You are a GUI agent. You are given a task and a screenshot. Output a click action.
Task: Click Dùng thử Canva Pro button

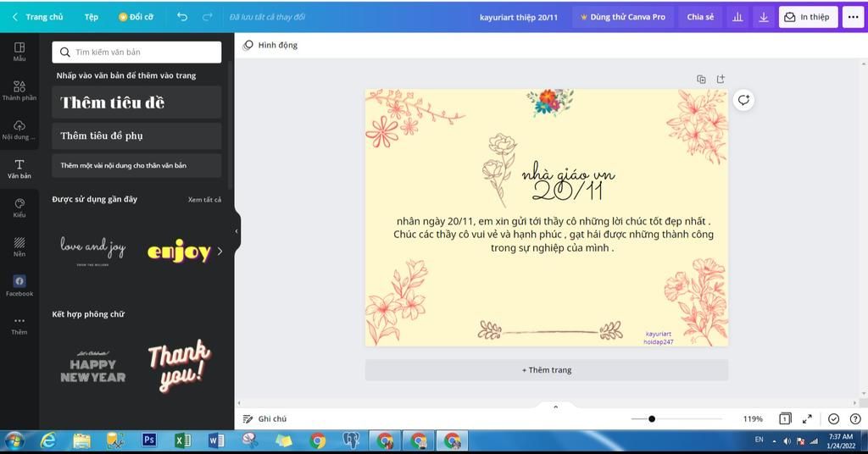623,17
